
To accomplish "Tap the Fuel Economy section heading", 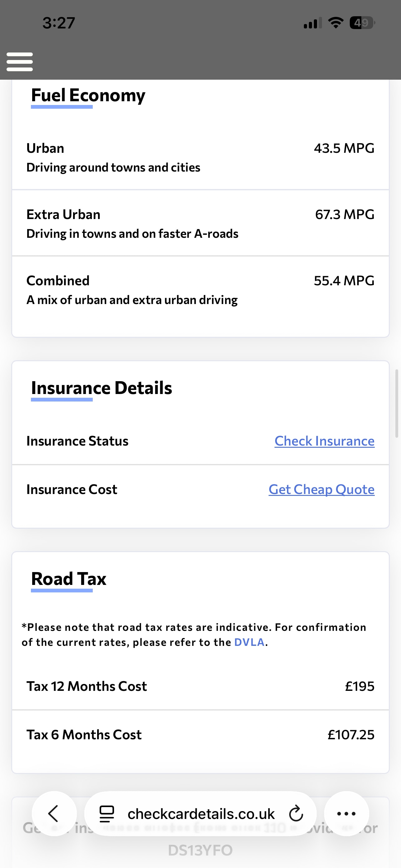I will [88, 95].
